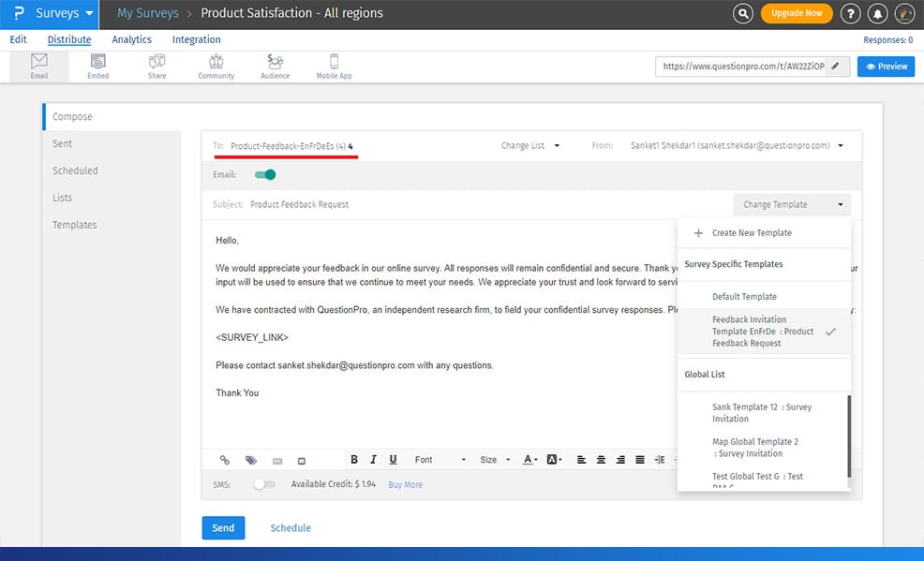The height and width of the screenshot is (561, 924).
Task: Open the user profile avatar
Action: [904, 13]
